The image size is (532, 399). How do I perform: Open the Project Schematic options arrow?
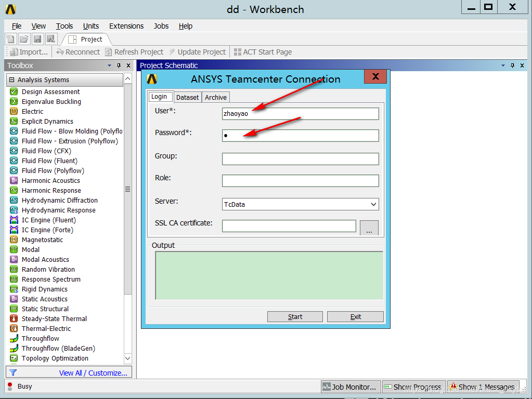point(503,65)
